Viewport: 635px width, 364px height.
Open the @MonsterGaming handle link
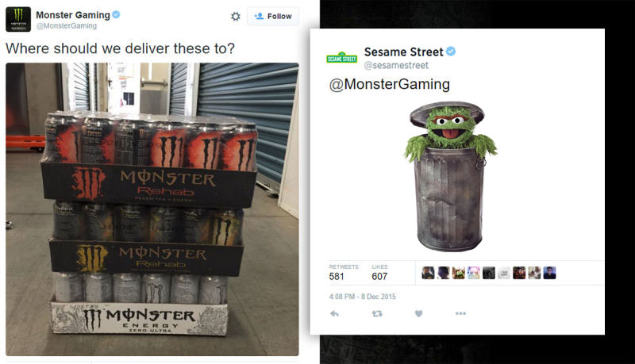coord(67,26)
